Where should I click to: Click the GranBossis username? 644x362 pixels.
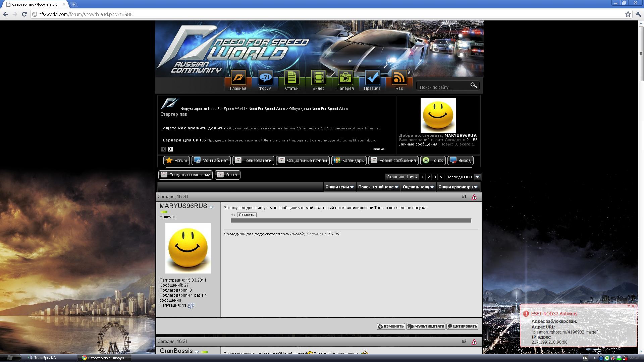176,351
